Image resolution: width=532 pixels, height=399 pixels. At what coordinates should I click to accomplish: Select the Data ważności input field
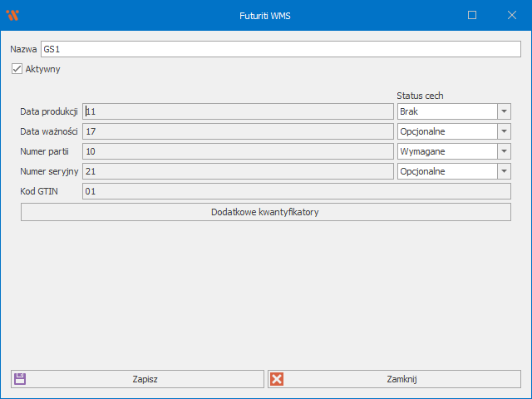pyautogui.click(x=238, y=131)
